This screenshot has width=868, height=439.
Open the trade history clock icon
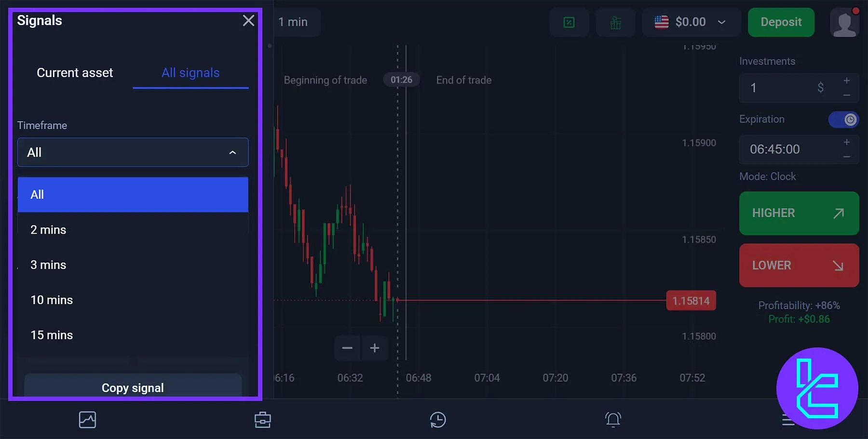[x=437, y=419]
